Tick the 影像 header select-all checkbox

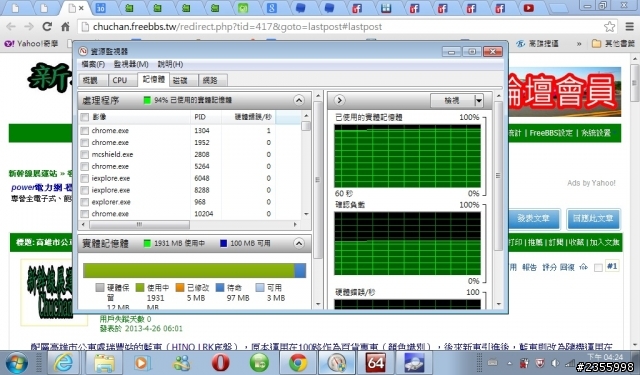[84, 118]
